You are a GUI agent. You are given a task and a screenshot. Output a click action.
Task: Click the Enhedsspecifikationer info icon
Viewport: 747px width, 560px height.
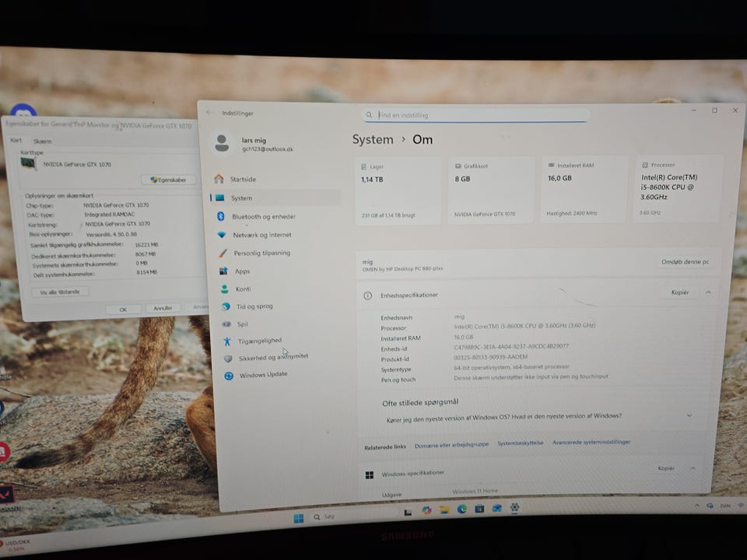coord(368,296)
